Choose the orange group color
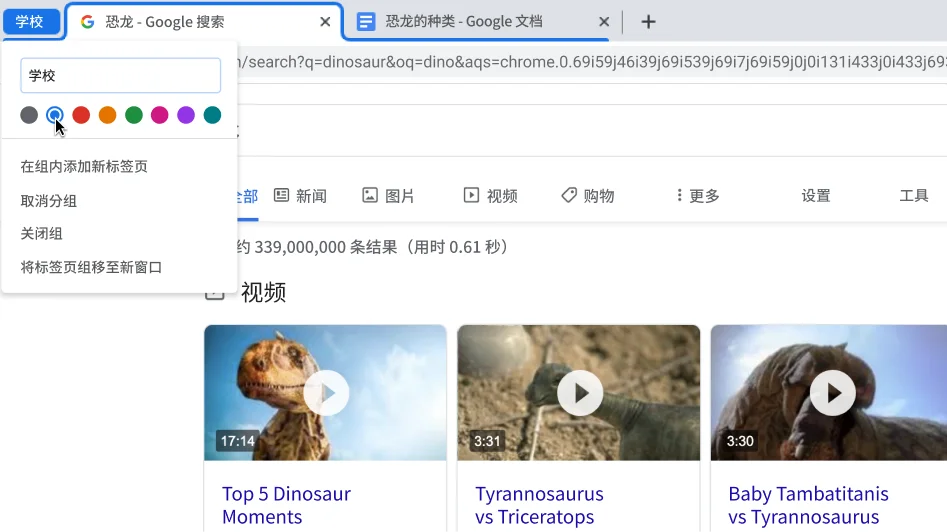 coord(107,115)
